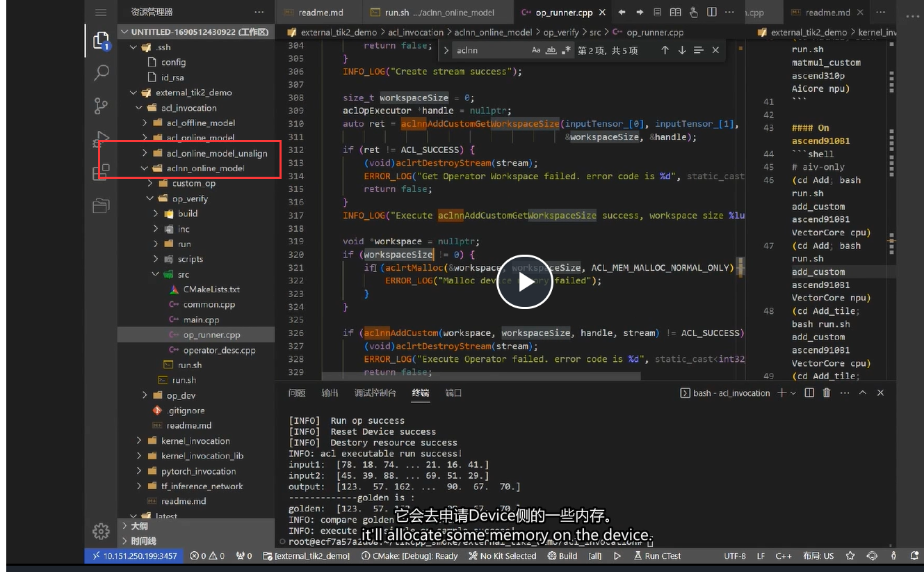
Task: Split the terminal panel
Action: (809, 393)
